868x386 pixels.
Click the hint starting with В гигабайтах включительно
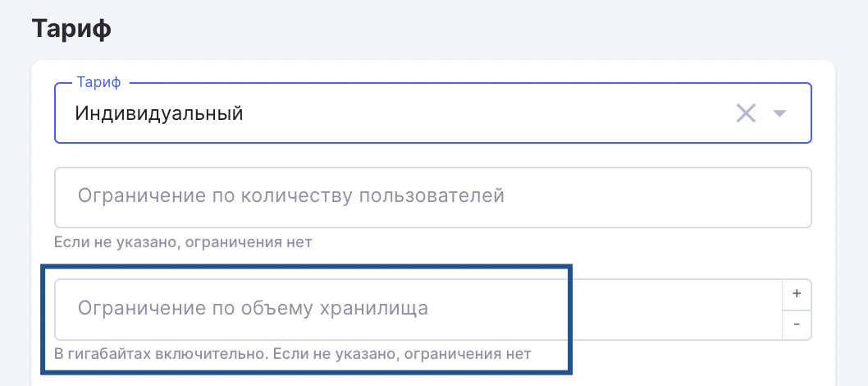point(293,354)
